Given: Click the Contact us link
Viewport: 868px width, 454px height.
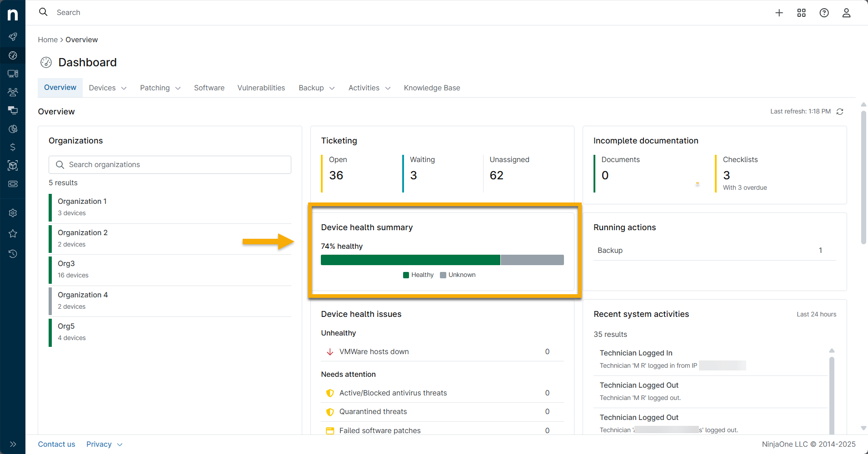Looking at the screenshot, I should (56, 444).
